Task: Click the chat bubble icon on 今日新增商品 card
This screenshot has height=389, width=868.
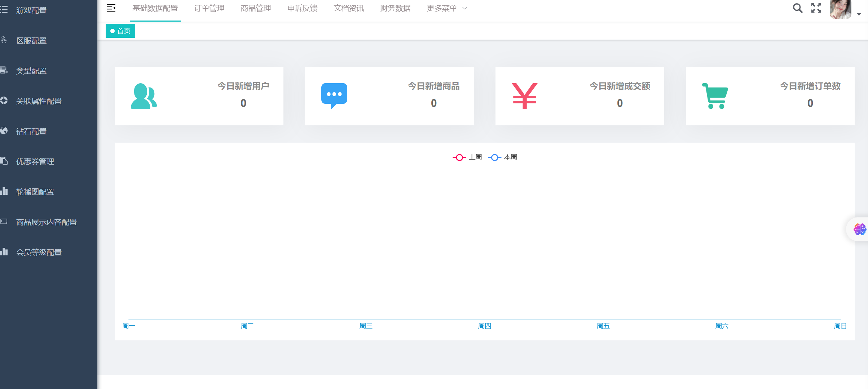Action: point(334,96)
